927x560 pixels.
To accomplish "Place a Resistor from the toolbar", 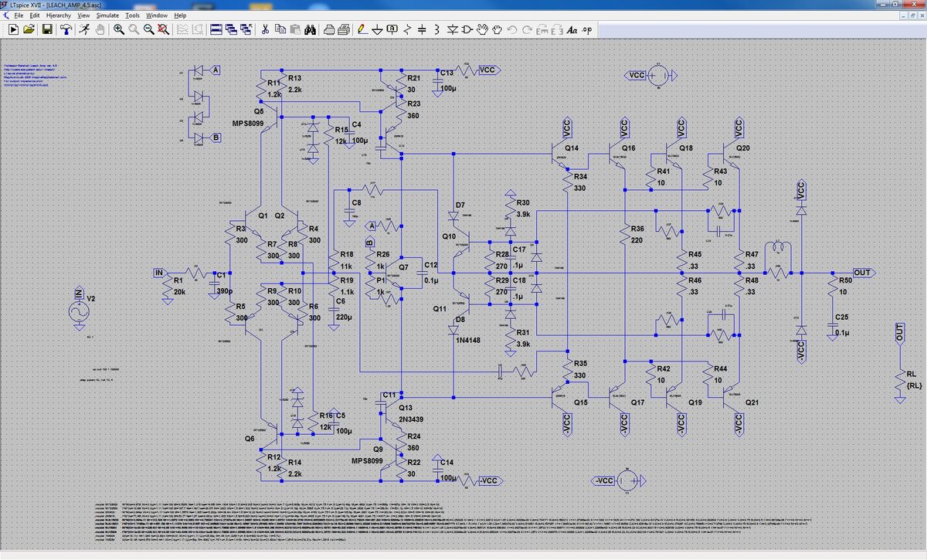I will coord(406,29).
